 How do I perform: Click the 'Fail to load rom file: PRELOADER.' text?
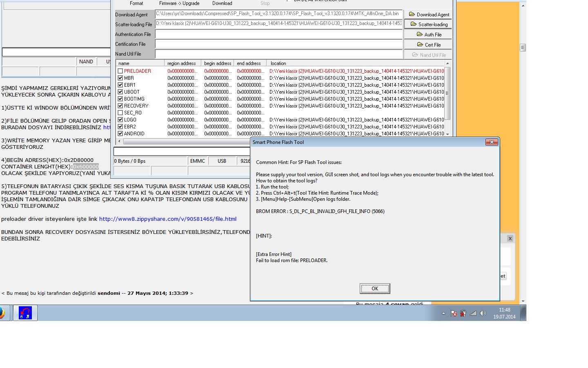[x=292, y=260]
